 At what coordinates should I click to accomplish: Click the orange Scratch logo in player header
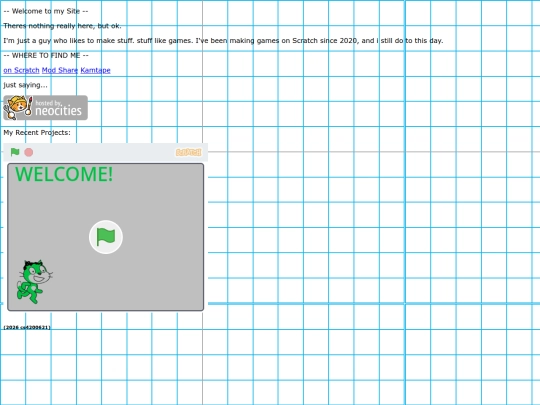click(188, 152)
